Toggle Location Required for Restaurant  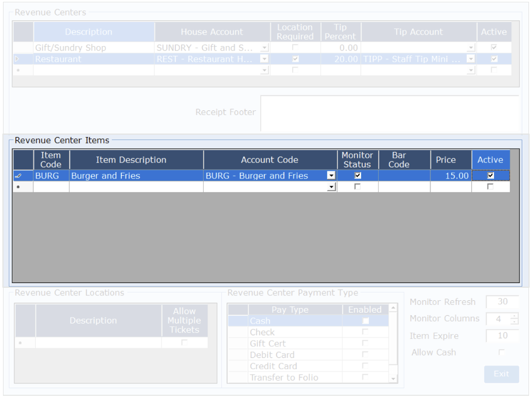[295, 59]
